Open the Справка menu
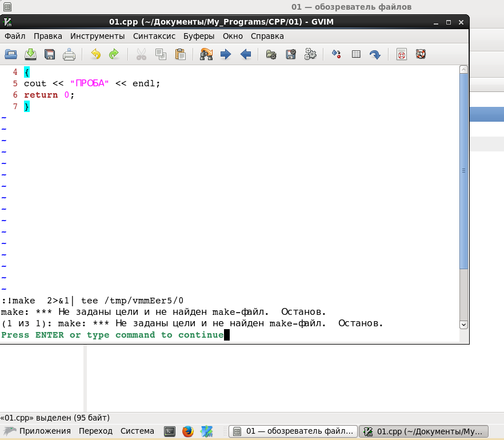The image size is (504, 440). coord(267,36)
